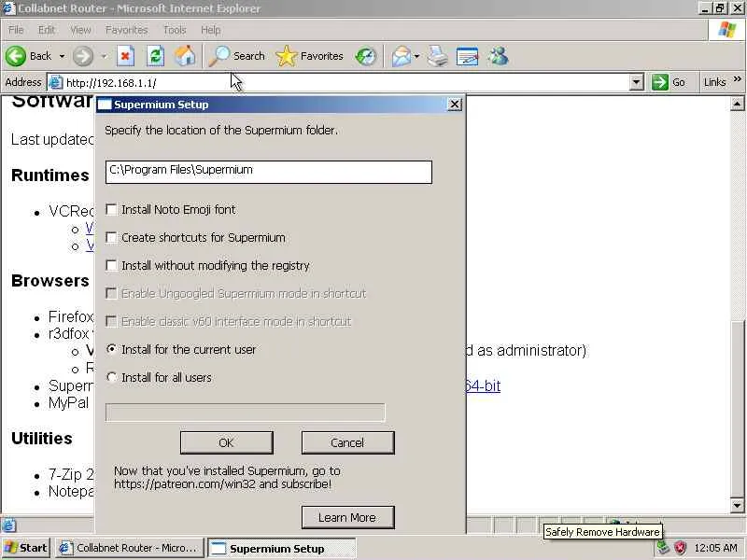The image size is (747, 560).
Task: Open the Messenger people icon
Action: coord(498,56)
